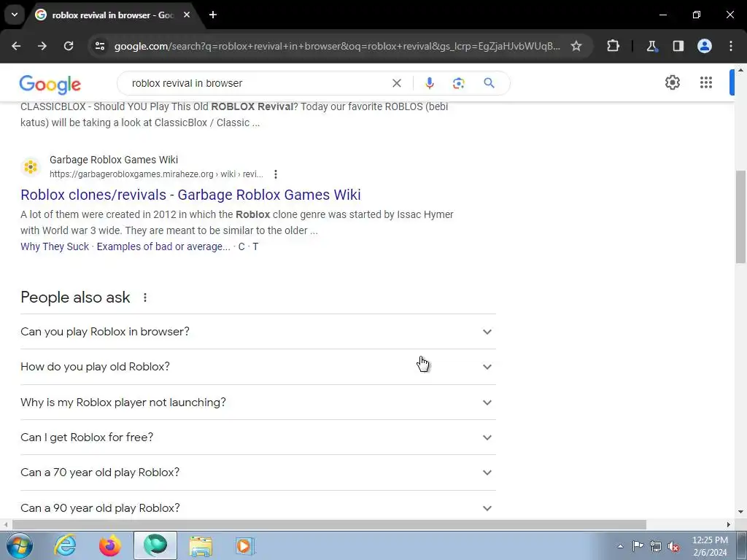The image size is (747, 560).
Task: Reload the current page
Action: (x=69, y=46)
